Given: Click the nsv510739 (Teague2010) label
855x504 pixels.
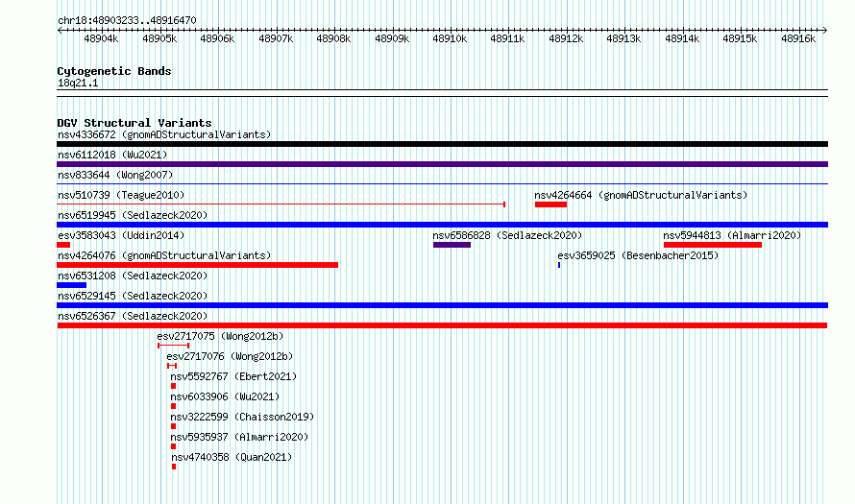Looking at the screenshot, I should [x=121, y=195].
